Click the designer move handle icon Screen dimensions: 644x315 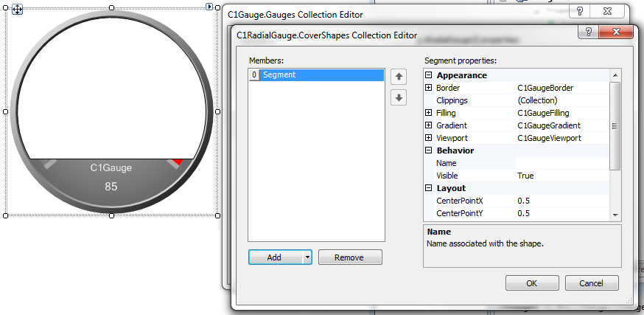pos(16,10)
